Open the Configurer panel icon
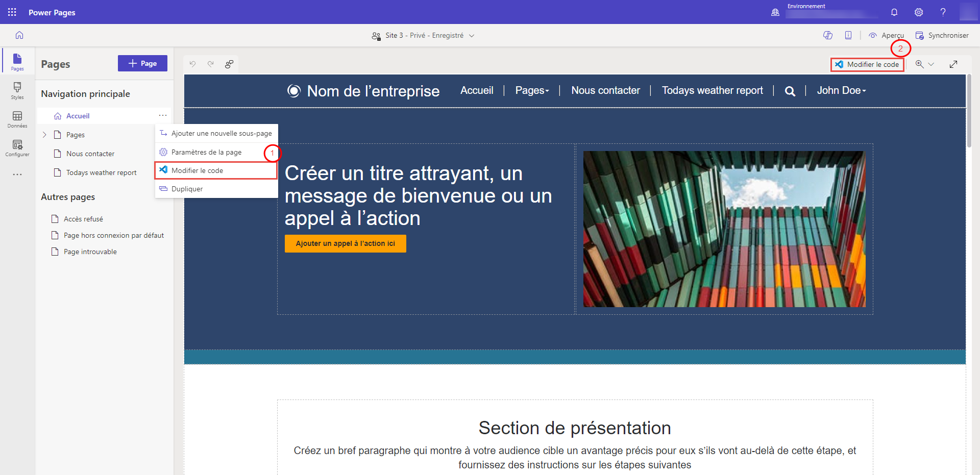 17,147
